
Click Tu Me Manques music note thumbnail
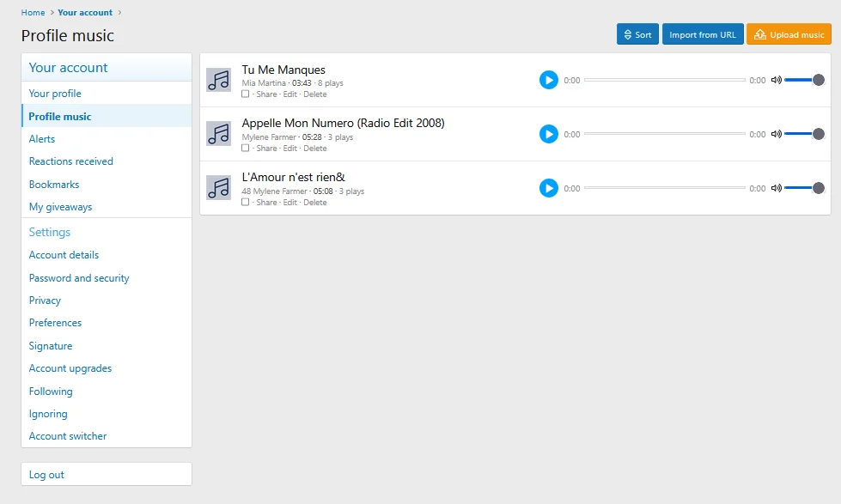tap(219, 80)
